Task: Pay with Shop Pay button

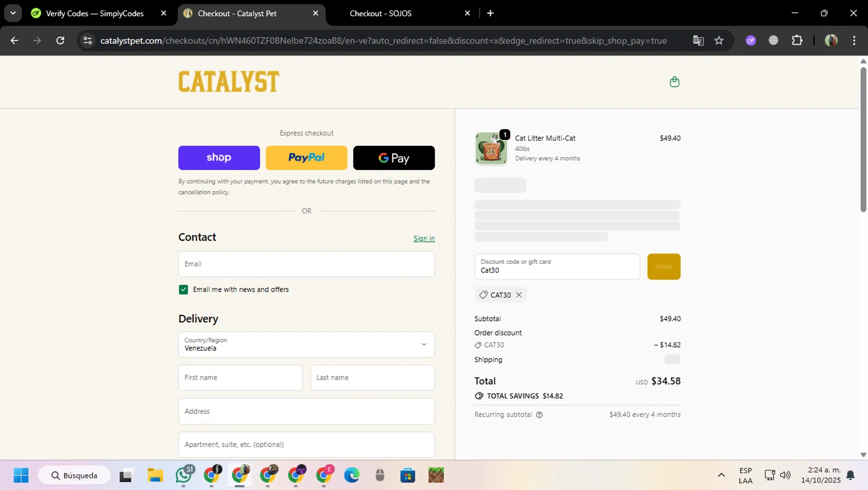Action: 219,158
